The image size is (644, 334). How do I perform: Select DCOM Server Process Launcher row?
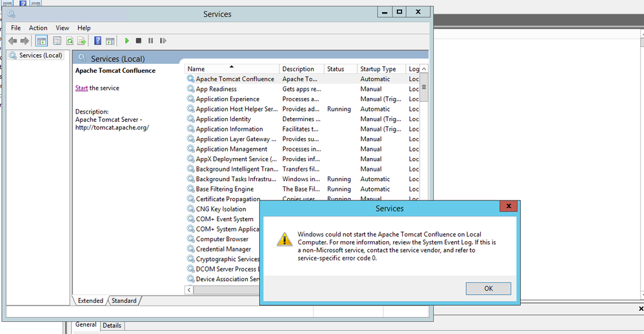[223, 269]
